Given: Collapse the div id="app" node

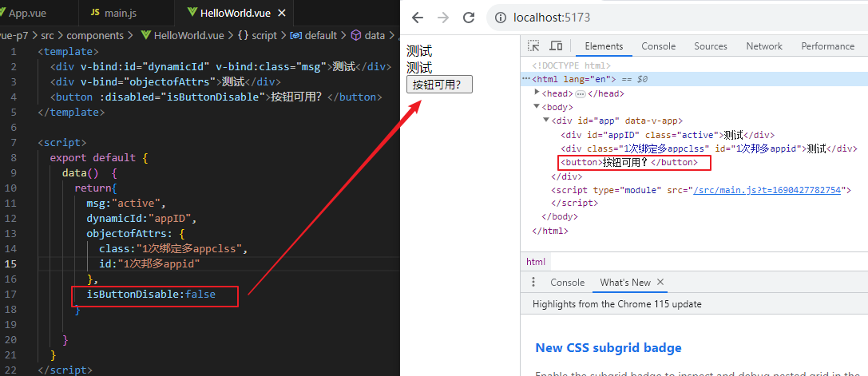Looking at the screenshot, I should [x=547, y=121].
